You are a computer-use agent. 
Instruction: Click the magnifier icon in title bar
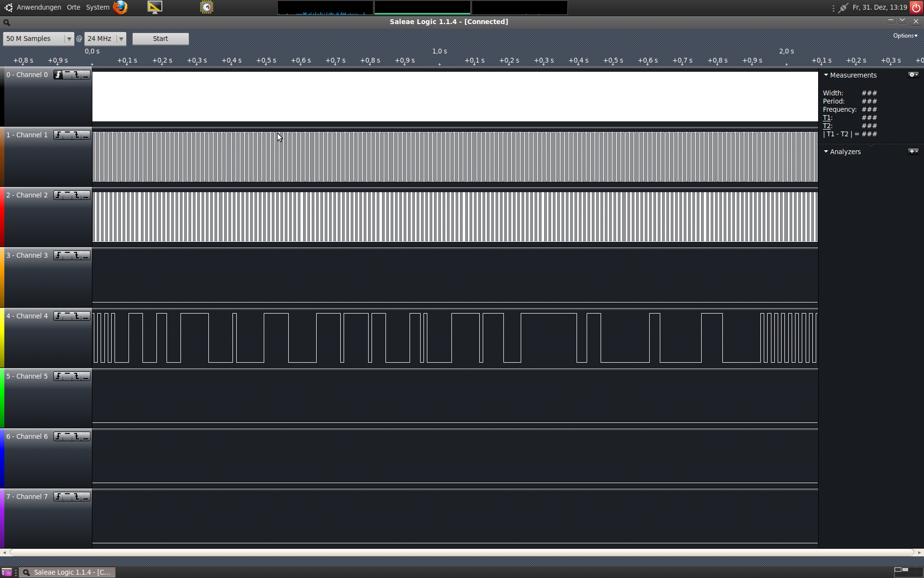(7, 22)
